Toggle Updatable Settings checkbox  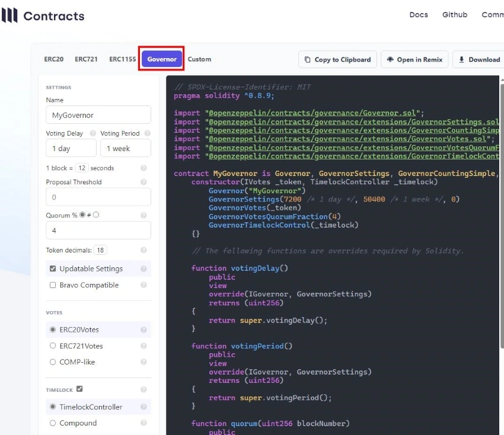point(53,268)
